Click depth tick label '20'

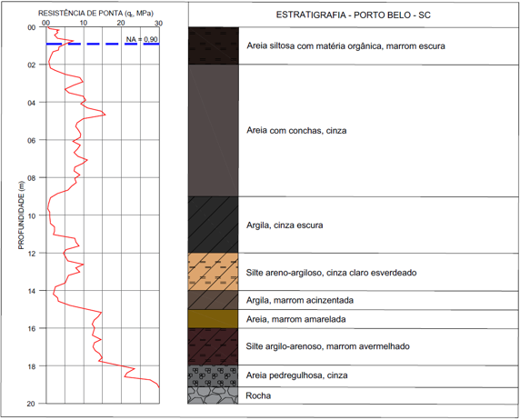[x=32, y=404]
